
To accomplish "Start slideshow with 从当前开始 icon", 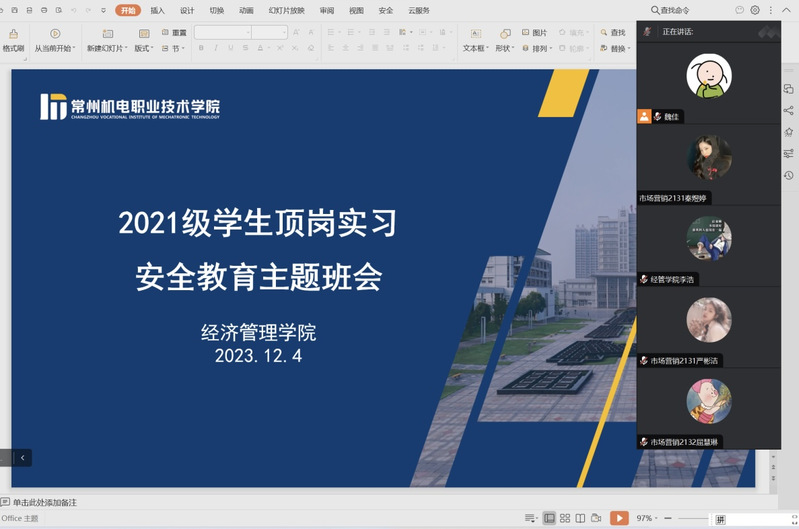I will coord(55,34).
